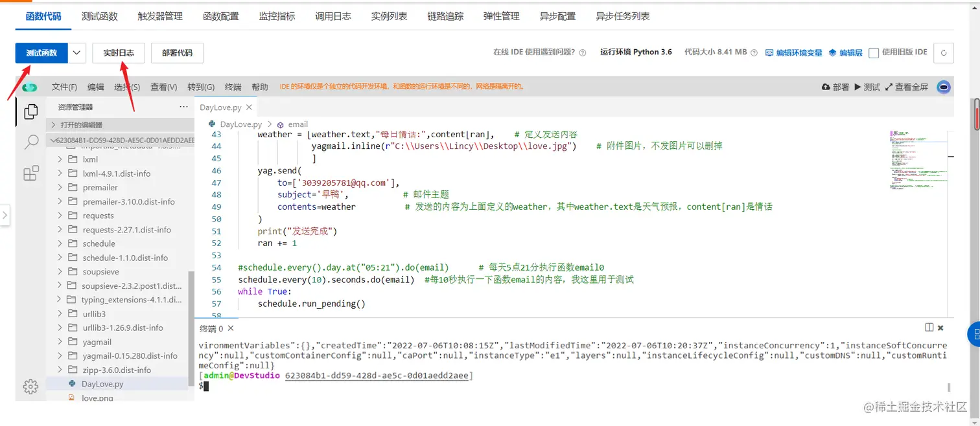Image resolution: width=980 pixels, height=426 pixels.
Task: Expand the typing_extensions-4.1.1 folder
Action: pos(131,300)
